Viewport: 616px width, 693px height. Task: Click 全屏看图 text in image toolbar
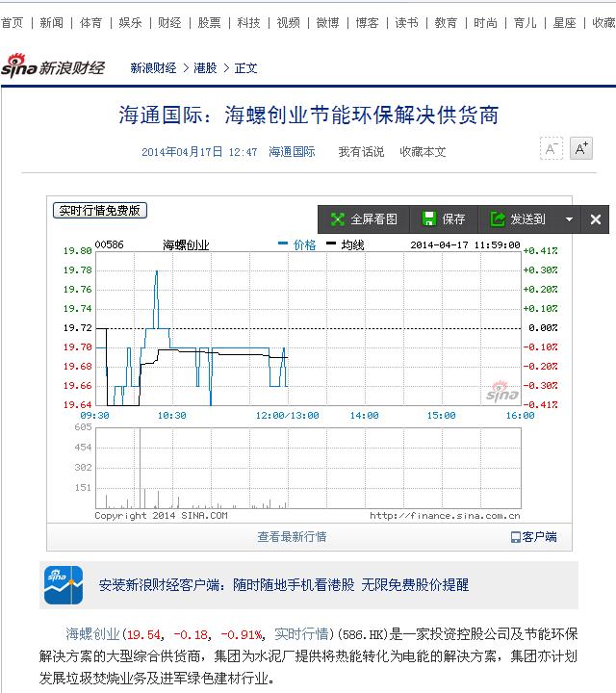(373, 219)
